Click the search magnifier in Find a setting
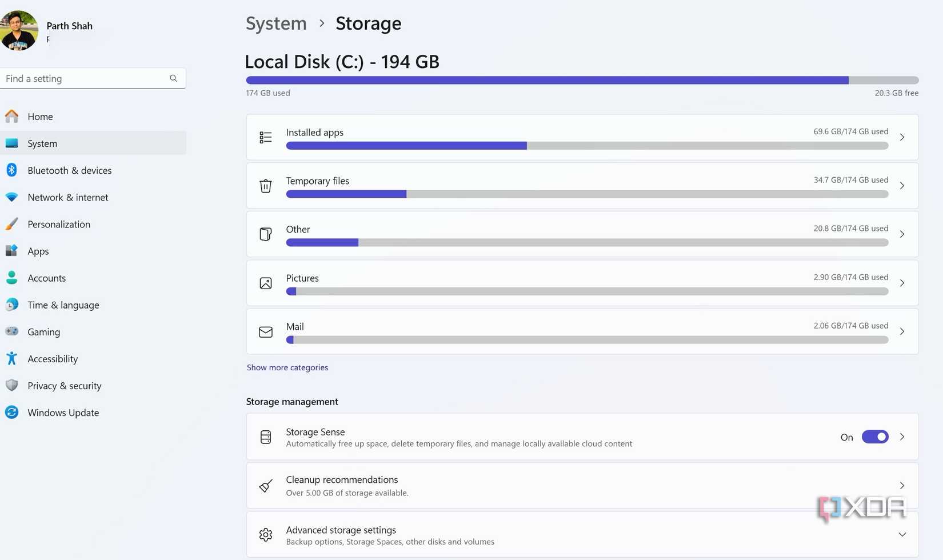Image resolution: width=943 pixels, height=560 pixels. click(173, 78)
